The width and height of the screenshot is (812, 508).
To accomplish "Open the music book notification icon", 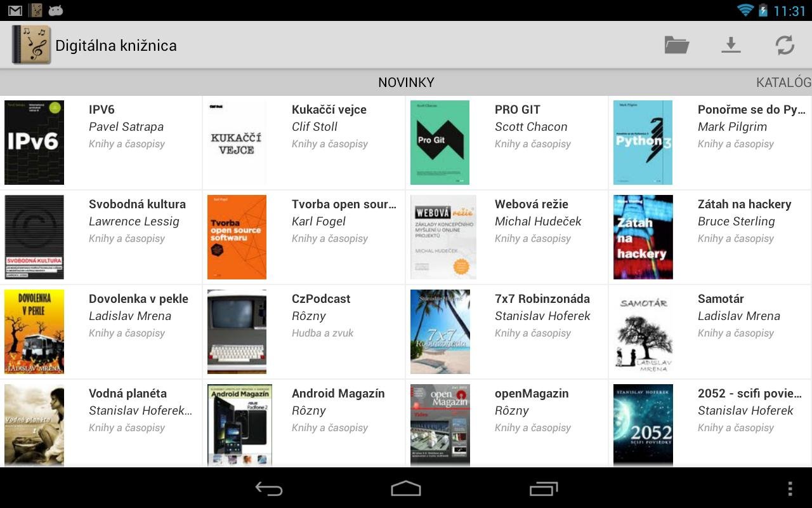I will (36, 10).
